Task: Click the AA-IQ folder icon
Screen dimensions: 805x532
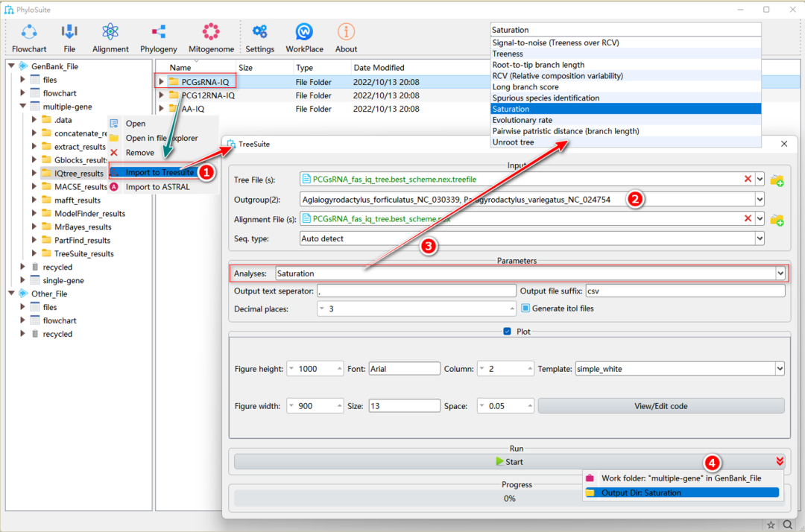Action: click(x=174, y=108)
